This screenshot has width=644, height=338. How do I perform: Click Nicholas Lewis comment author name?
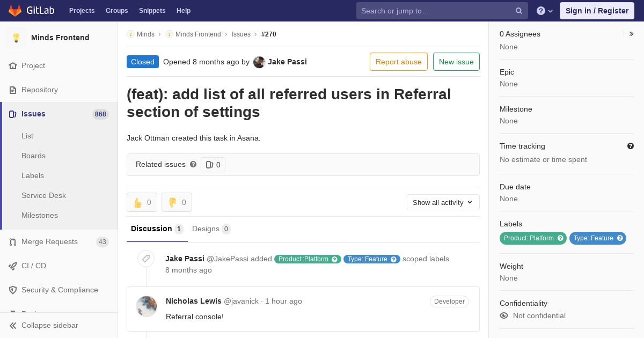pos(194,301)
